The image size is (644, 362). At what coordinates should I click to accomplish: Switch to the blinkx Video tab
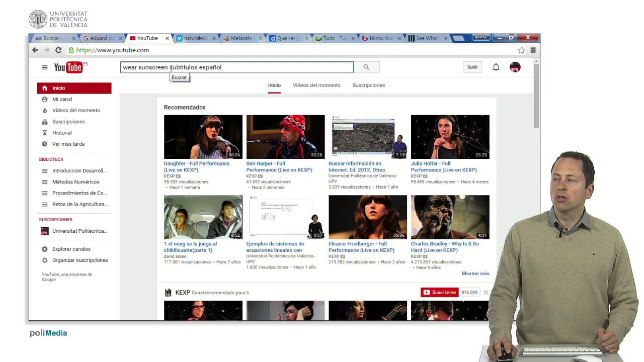pos(381,38)
